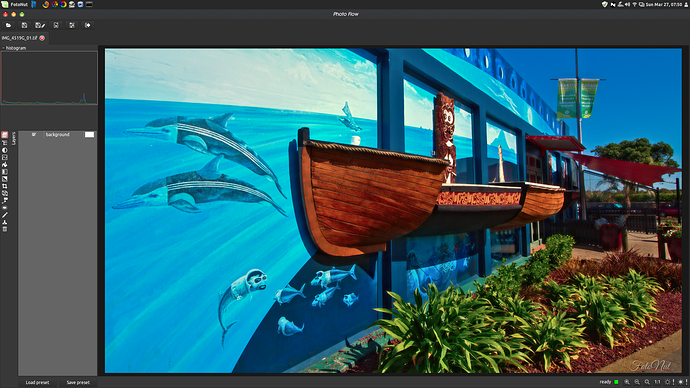Open an image with the folder icon
The width and height of the screenshot is (690, 388).
point(8,26)
